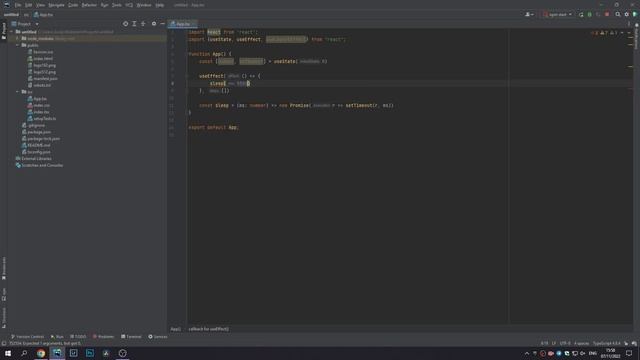Click TypeScript version in status bar
The width and height of the screenshot is (640, 360).
click(x=607, y=344)
